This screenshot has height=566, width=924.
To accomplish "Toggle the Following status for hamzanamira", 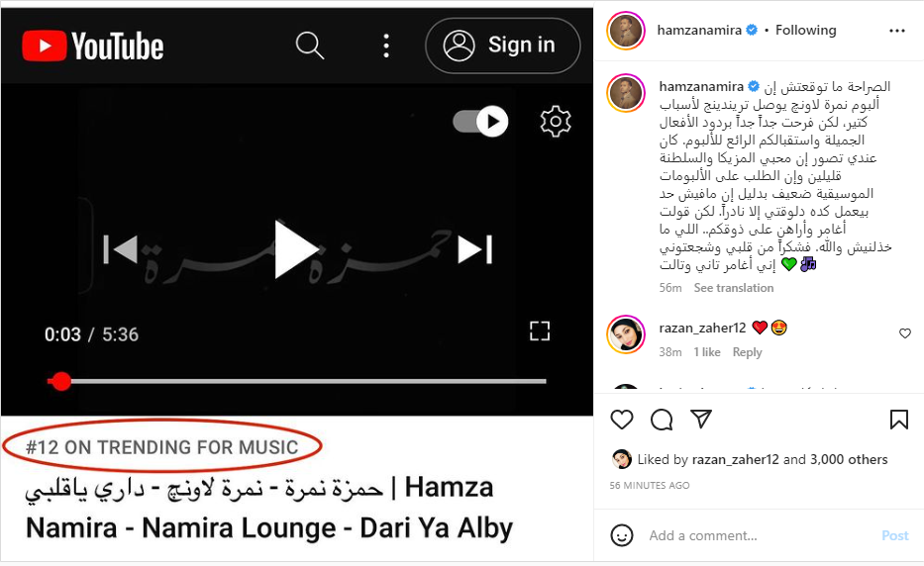I will coord(805,30).
